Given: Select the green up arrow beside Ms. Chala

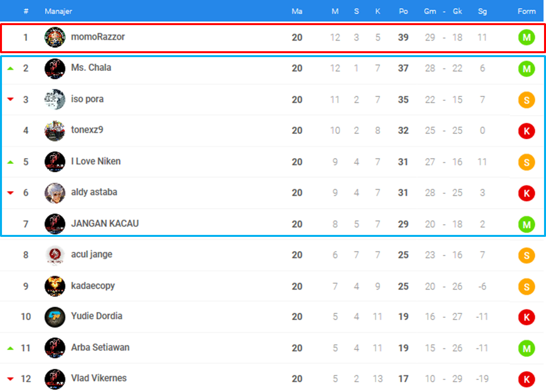Looking at the screenshot, I should [10, 68].
